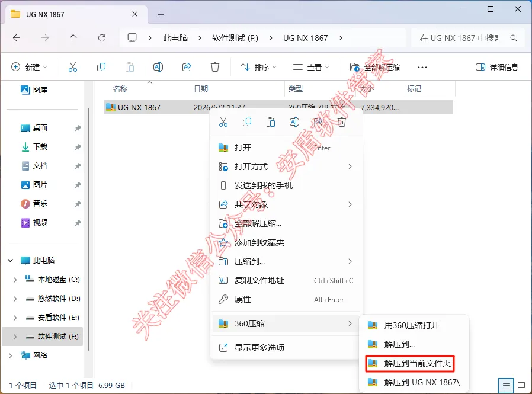Open Gallery in the sidebar
The image size is (532, 394).
[34, 89]
